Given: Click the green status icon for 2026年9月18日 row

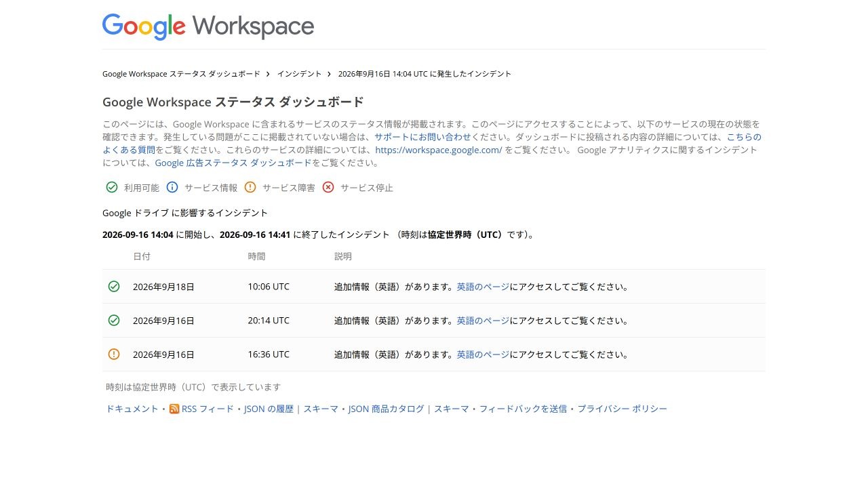Looking at the screenshot, I should 114,286.
